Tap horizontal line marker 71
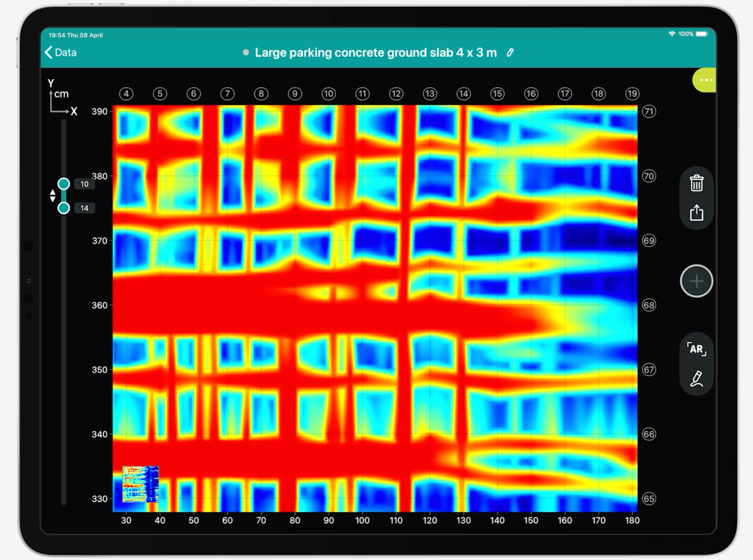 [649, 111]
